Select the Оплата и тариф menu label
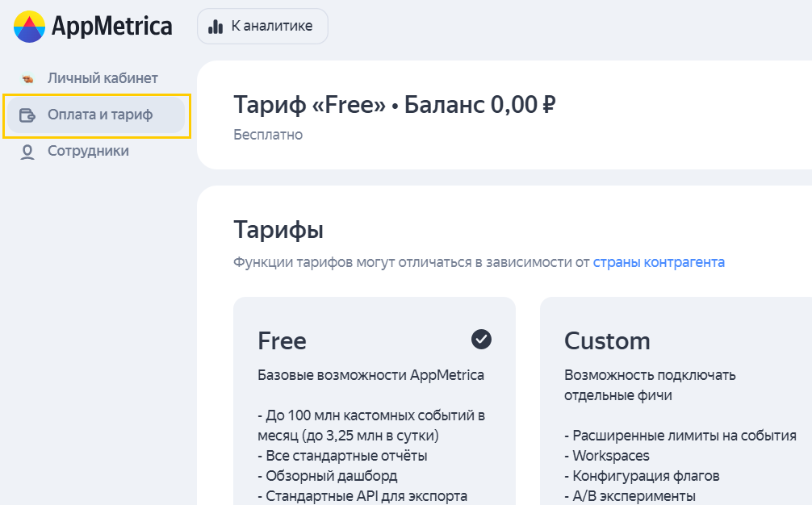 [100, 115]
